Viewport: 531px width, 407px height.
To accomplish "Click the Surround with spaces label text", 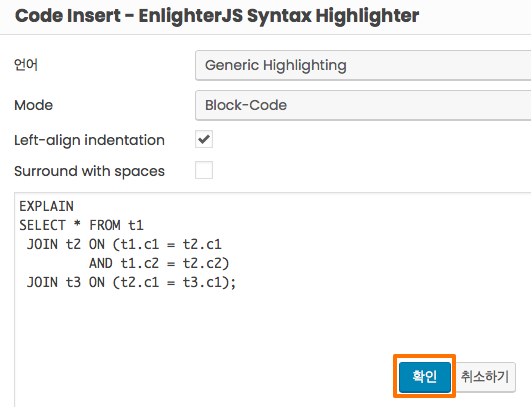I will pyautogui.click(x=89, y=171).
